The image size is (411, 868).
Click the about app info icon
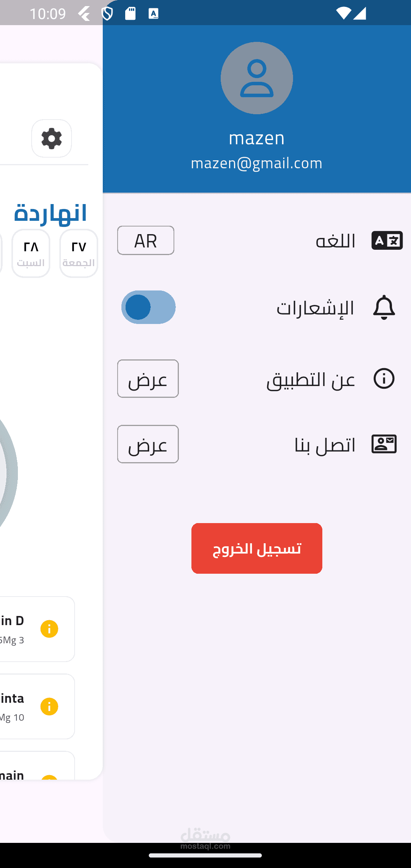pos(384,378)
